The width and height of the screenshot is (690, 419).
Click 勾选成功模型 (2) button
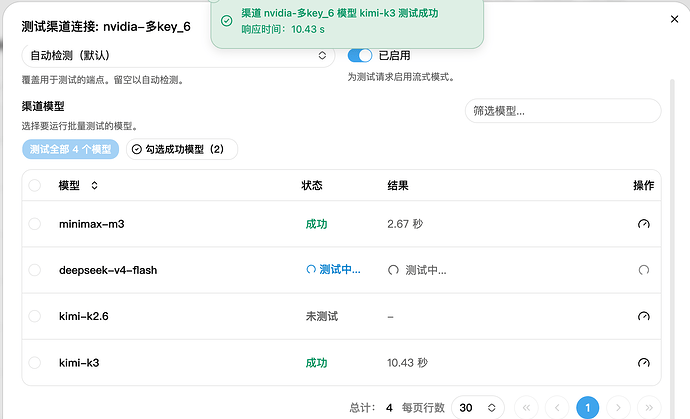(x=182, y=149)
